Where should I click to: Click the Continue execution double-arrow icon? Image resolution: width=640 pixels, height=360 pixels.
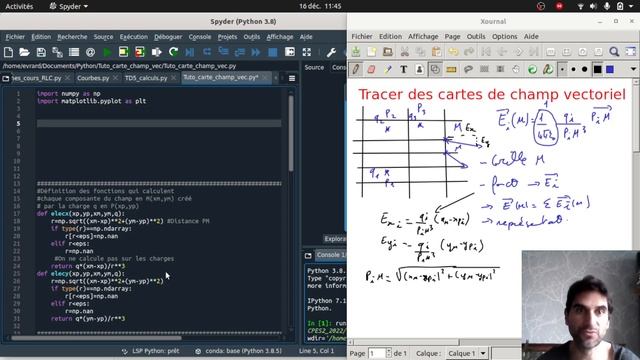click(256, 52)
